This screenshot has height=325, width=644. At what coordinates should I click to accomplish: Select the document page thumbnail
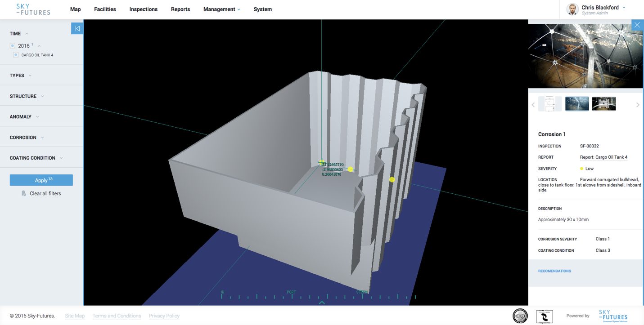pos(550,103)
